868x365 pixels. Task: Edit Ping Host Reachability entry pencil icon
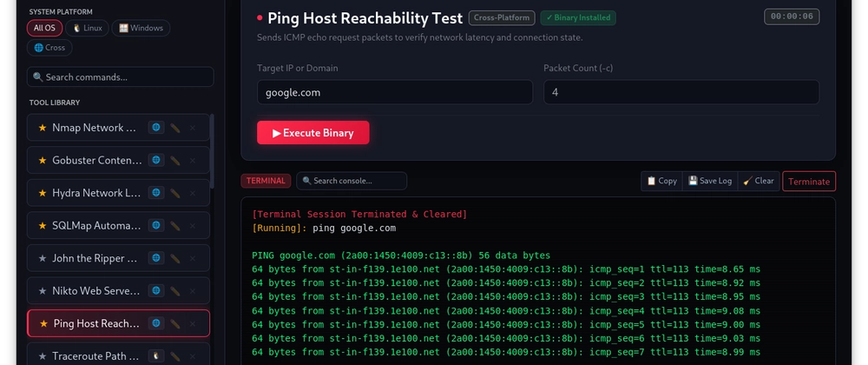tap(175, 323)
